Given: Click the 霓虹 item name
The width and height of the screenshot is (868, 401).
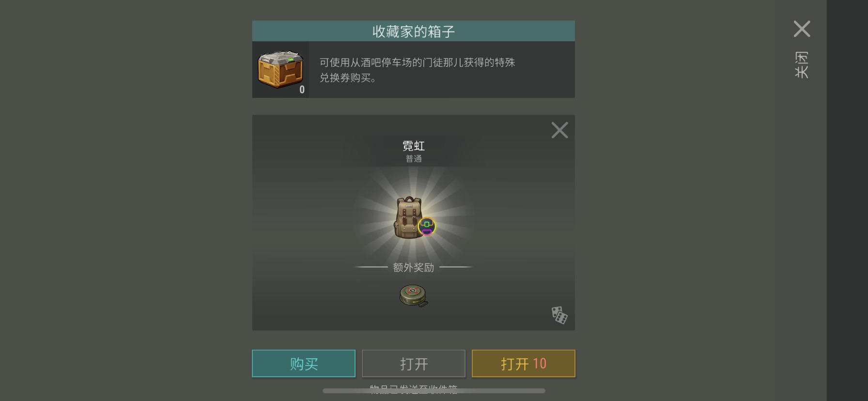Looking at the screenshot, I should point(414,146).
